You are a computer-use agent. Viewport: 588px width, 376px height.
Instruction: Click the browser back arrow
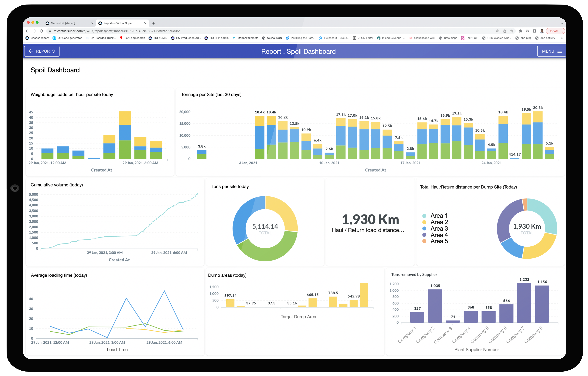coord(27,31)
